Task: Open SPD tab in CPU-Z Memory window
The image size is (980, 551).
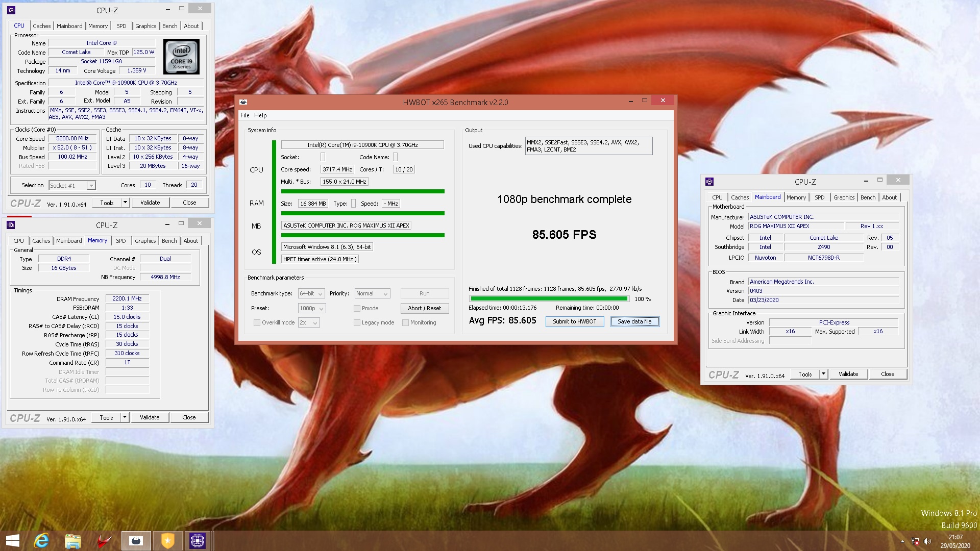Action: click(120, 241)
